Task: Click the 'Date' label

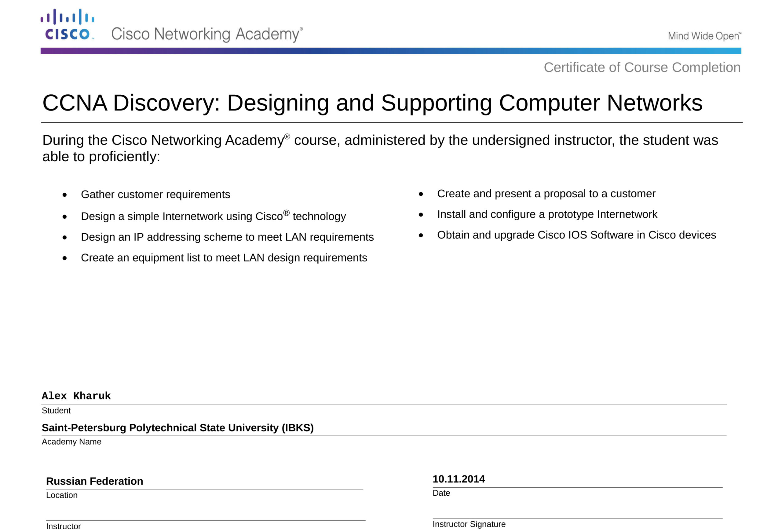Action: [x=441, y=493]
